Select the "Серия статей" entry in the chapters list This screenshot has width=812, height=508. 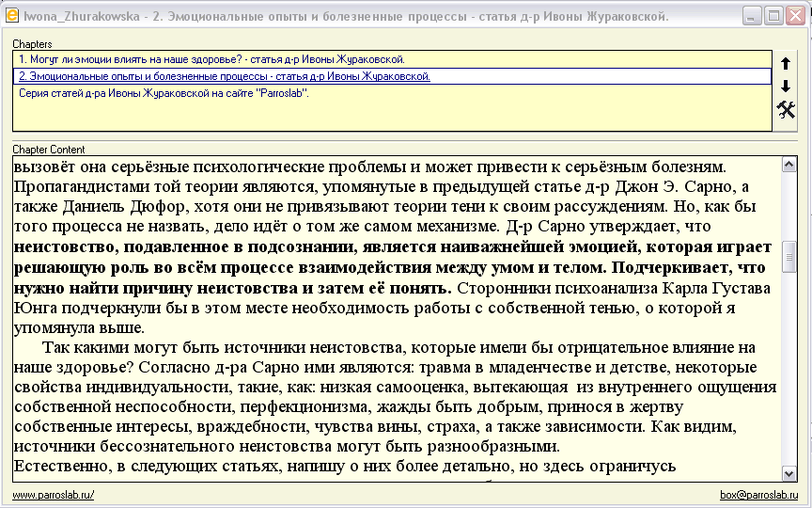(164, 93)
